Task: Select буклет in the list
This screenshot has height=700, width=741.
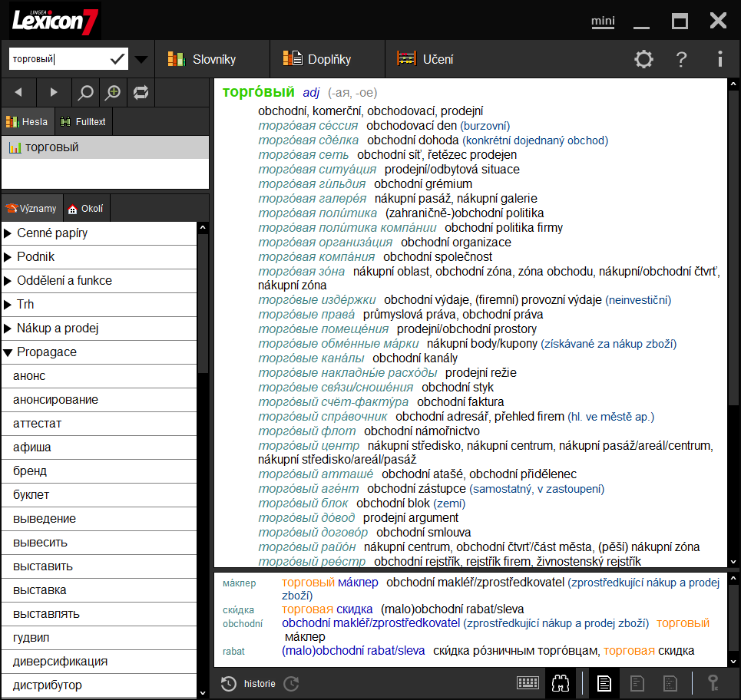Action: click(99, 495)
